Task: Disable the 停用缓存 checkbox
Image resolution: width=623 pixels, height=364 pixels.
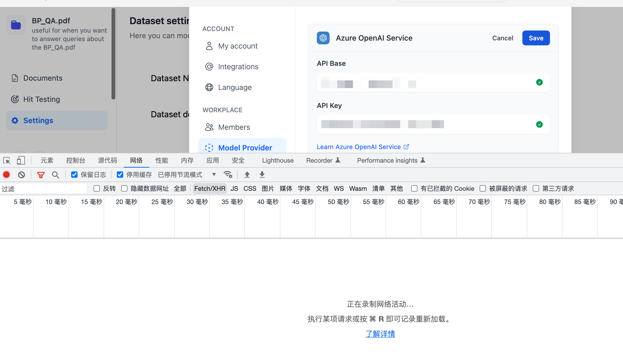Action: (x=120, y=175)
